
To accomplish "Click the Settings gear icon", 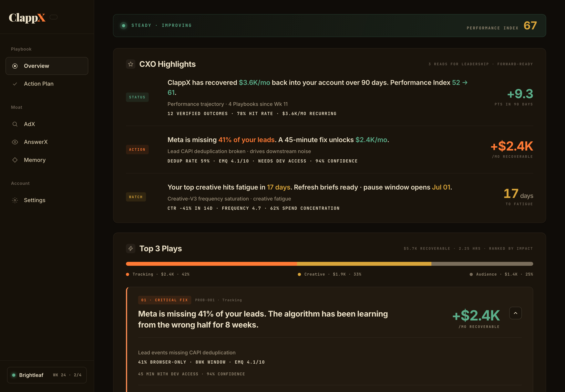I will [15, 200].
